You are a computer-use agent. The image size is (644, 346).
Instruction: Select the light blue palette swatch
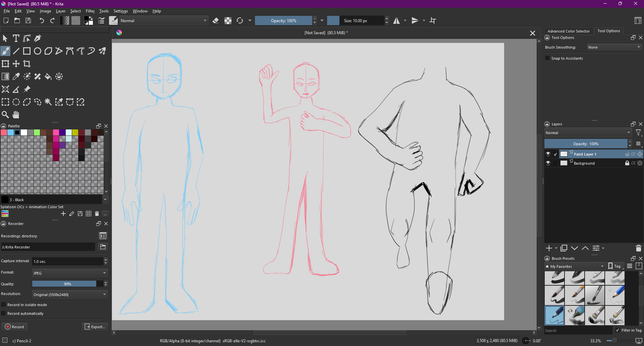[10, 132]
